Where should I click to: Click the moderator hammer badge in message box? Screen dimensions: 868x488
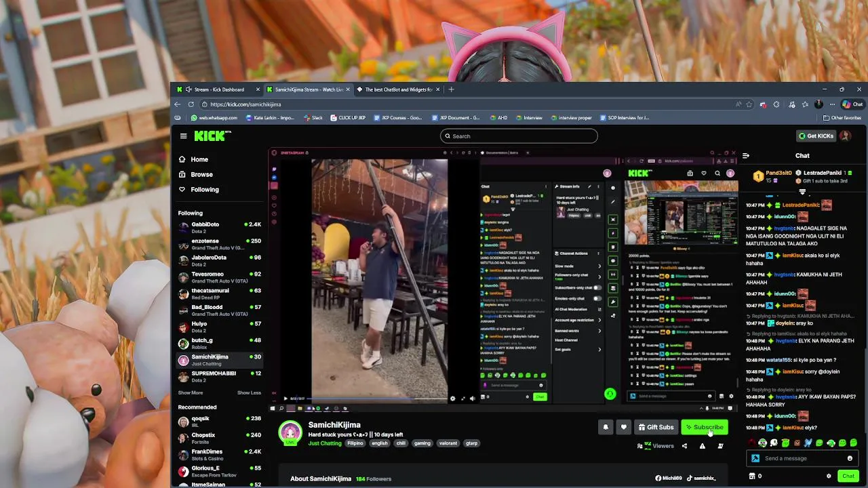point(755,459)
